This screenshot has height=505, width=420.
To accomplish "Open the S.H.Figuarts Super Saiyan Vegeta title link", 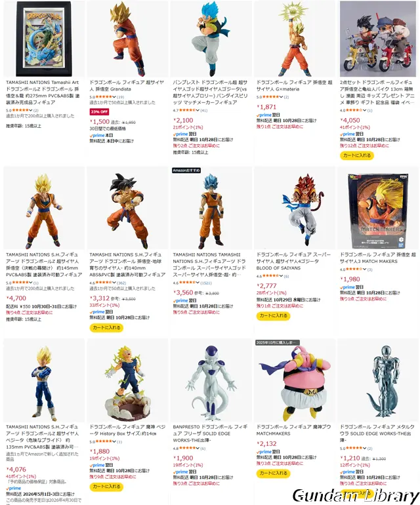I will 42,437.
